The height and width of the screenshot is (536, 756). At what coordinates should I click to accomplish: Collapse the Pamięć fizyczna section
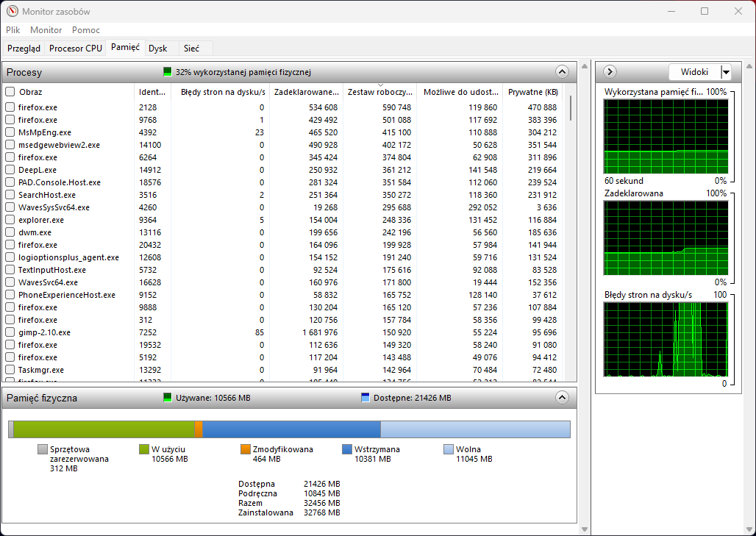pyautogui.click(x=562, y=398)
